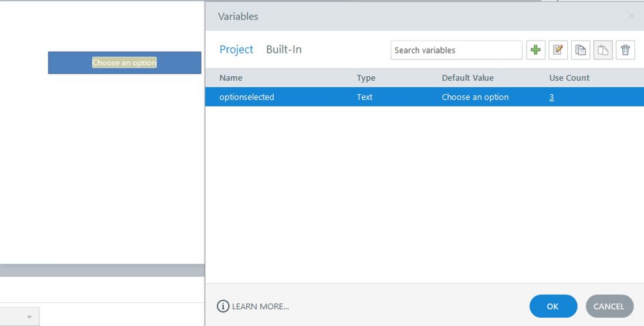The image size is (644, 326).
Task: Switch to the Project variables tab
Action: click(x=236, y=50)
